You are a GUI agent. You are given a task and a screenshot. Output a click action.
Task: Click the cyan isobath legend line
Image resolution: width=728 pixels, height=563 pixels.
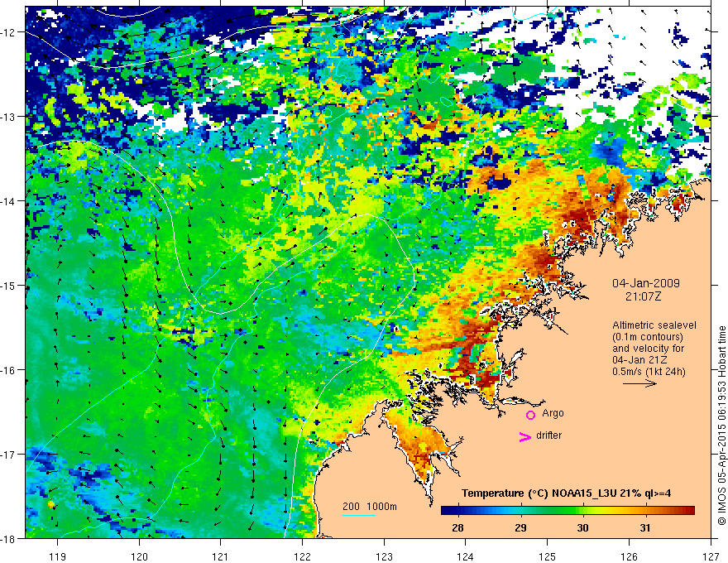click(x=359, y=515)
